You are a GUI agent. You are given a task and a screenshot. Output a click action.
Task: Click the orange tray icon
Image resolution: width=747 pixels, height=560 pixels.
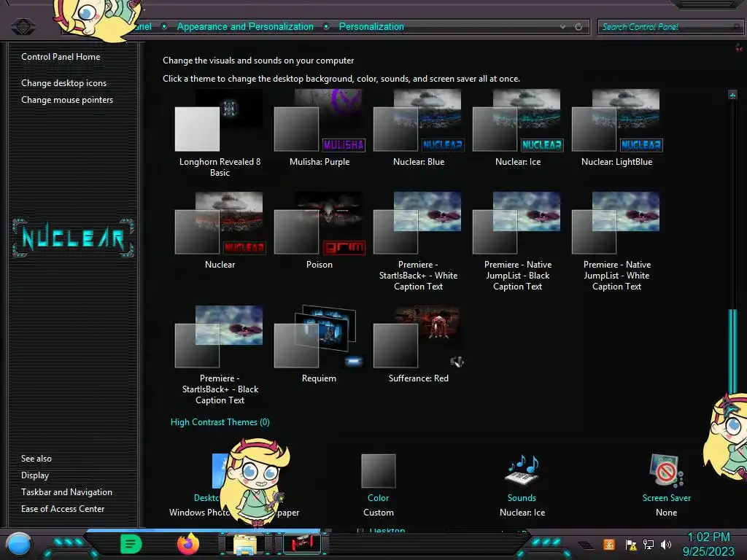pos(609,544)
